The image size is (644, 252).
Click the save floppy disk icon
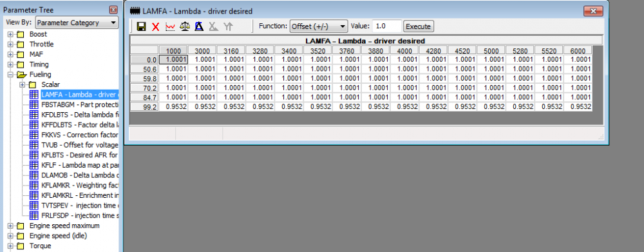click(x=141, y=26)
